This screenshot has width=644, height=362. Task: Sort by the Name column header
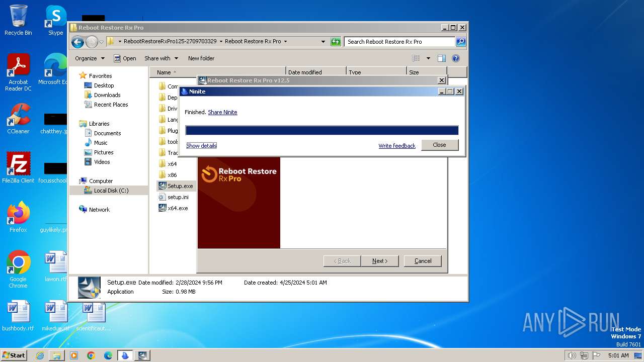pos(217,72)
